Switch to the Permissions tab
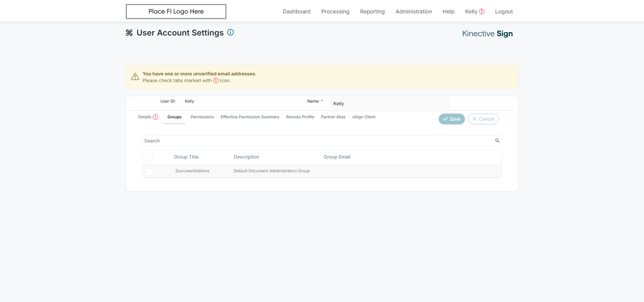 (202, 117)
